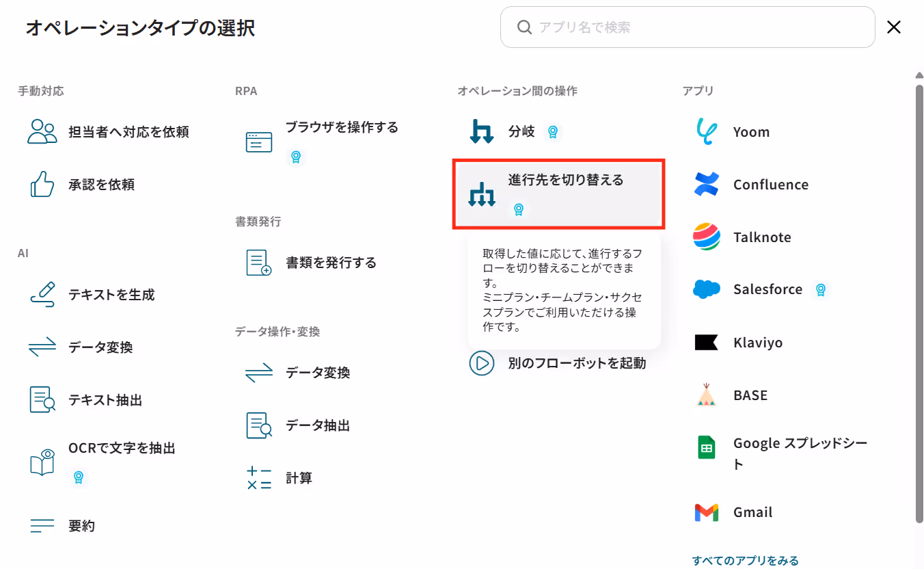Click the 担当者へ対応を依頼 people icon
The width and height of the screenshot is (924, 569).
[42, 131]
